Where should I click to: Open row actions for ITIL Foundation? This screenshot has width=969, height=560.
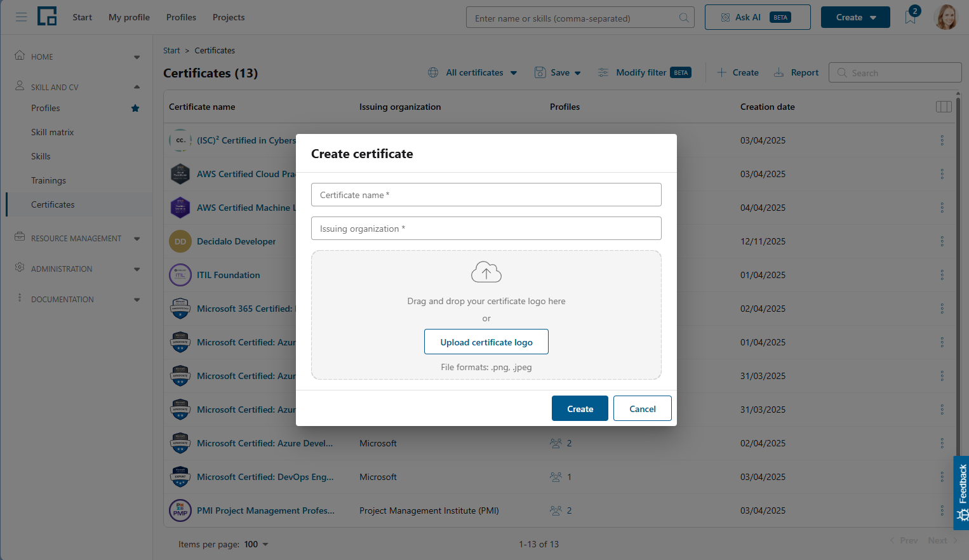click(x=942, y=275)
